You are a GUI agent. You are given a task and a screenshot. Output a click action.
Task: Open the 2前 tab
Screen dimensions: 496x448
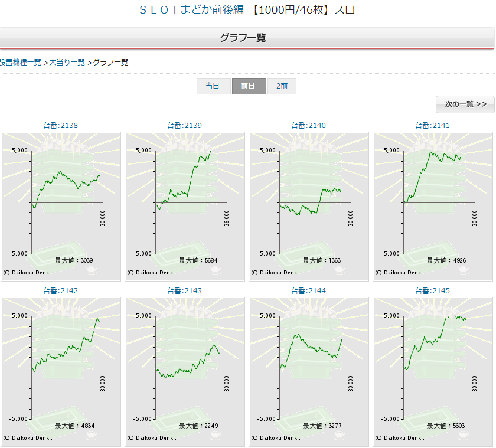tap(282, 86)
